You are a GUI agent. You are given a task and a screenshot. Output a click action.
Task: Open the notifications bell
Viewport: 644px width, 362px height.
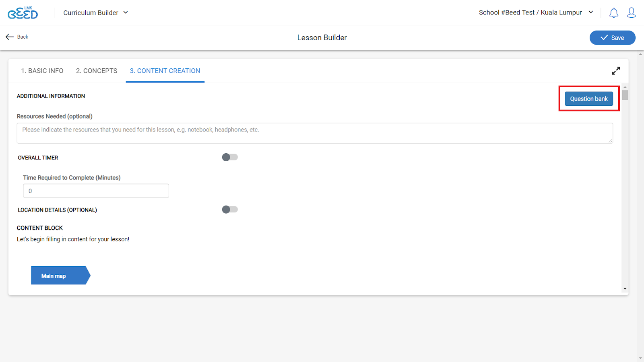tap(613, 13)
